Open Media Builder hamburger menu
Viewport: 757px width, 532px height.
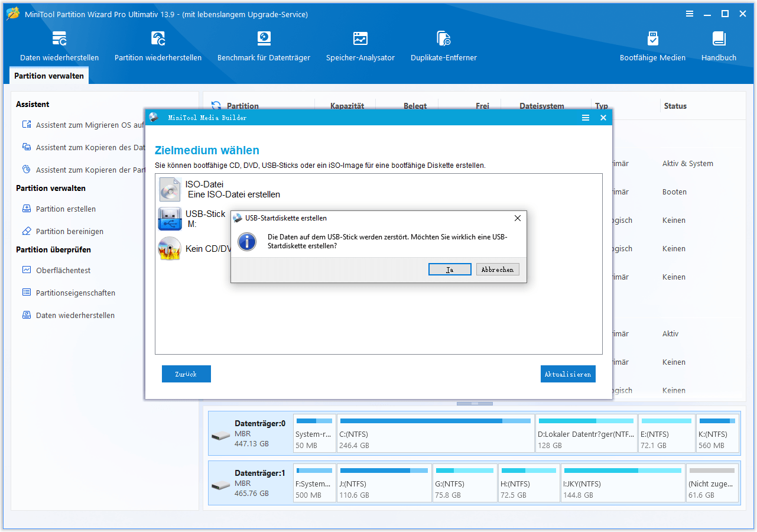click(x=586, y=118)
